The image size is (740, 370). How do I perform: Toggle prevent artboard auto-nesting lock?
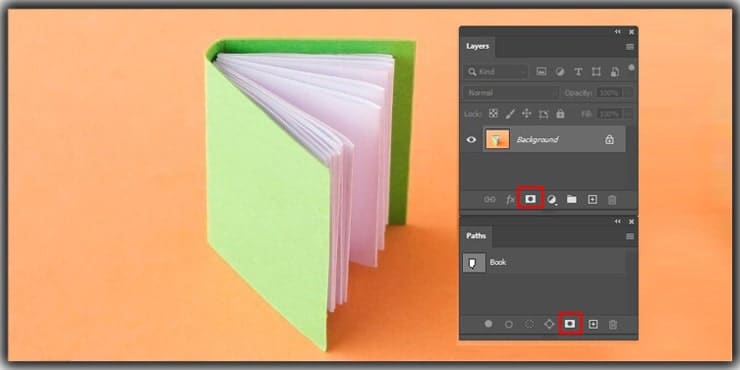click(x=544, y=114)
